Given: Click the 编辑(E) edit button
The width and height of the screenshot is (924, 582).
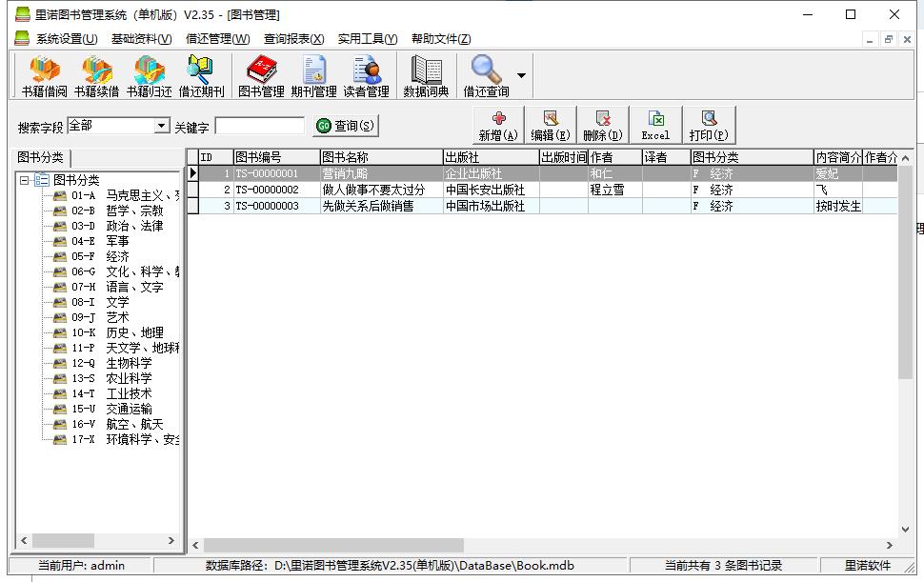Looking at the screenshot, I should [x=551, y=126].
